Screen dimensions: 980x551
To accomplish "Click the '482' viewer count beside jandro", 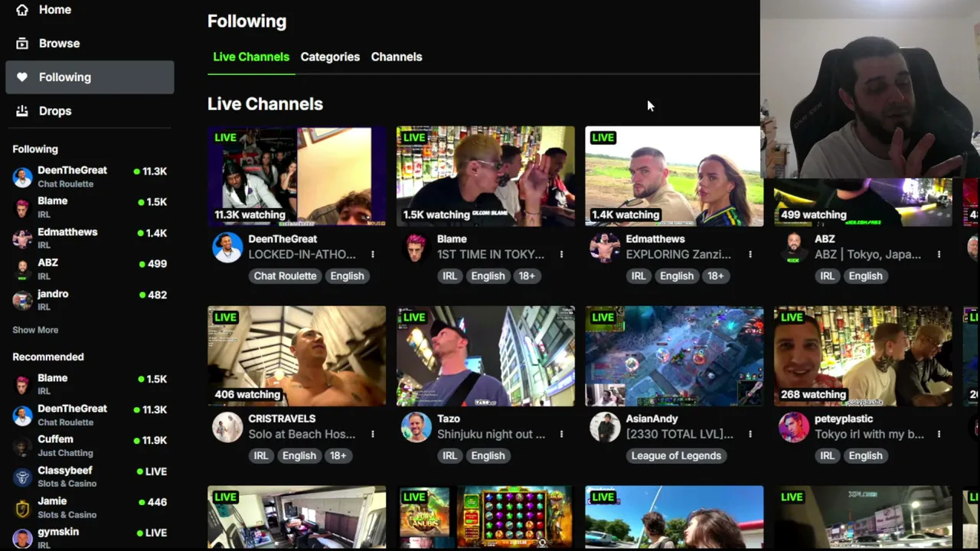I will [x=157, y=295].
